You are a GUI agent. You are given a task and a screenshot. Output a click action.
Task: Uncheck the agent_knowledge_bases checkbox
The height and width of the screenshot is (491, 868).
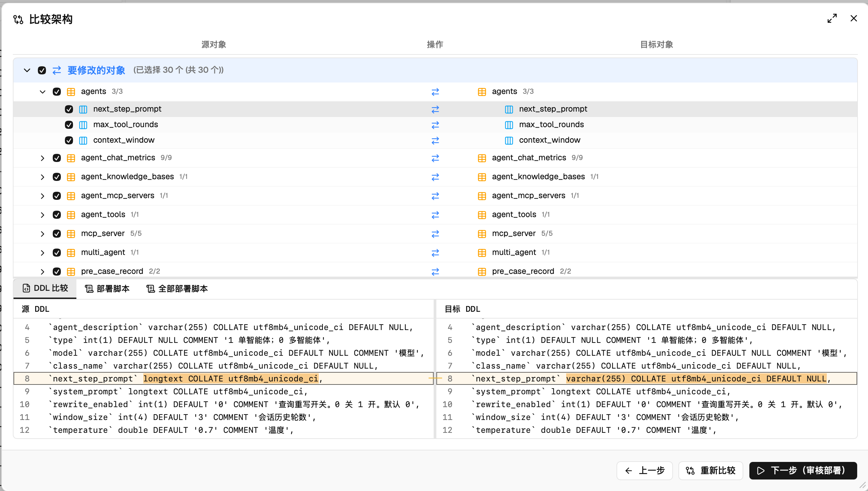pos(57,177)
